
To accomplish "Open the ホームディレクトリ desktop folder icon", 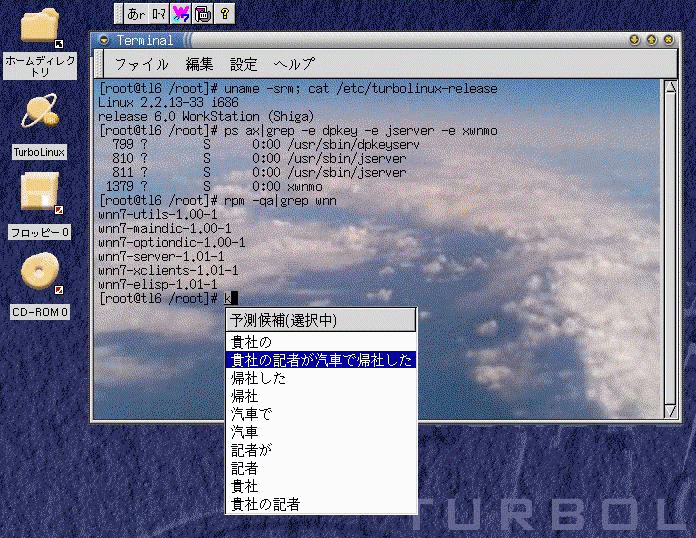I will [40, 28].
